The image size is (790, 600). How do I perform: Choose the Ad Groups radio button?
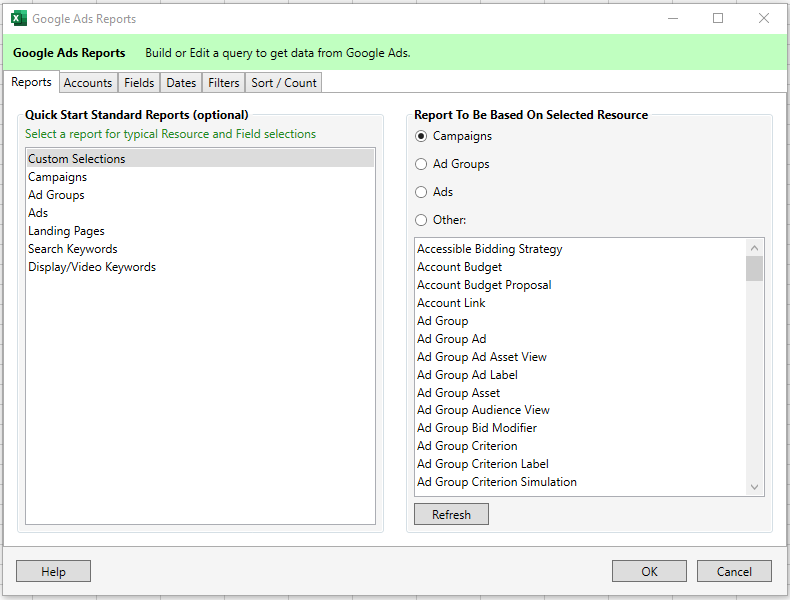421,164
